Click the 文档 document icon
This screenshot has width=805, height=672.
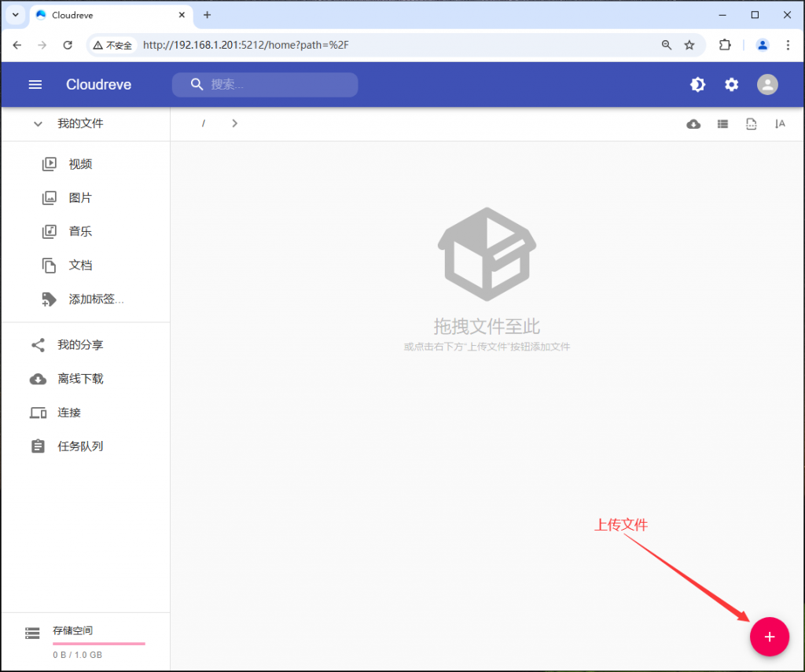50,266
